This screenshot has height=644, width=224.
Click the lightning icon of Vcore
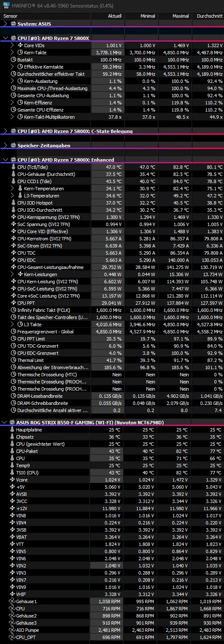[x=13, y=479]
